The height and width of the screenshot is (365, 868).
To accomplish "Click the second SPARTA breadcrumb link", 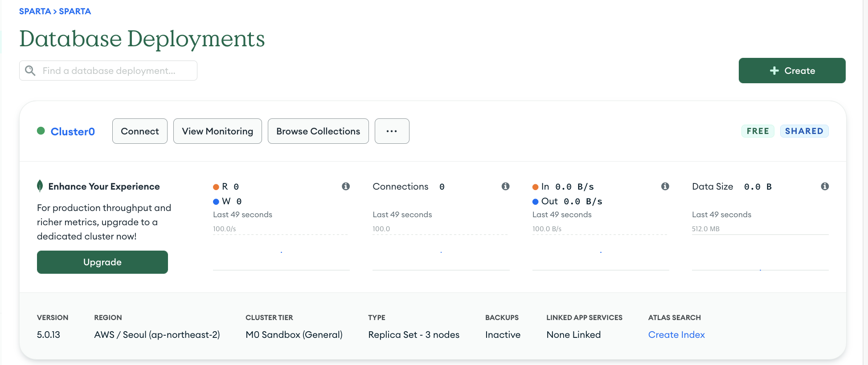I will (75, 11).
